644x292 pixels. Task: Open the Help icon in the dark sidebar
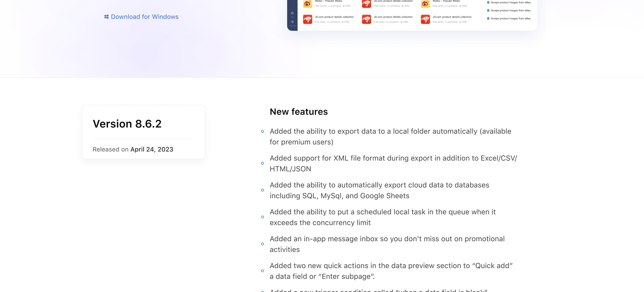(292, 13)
